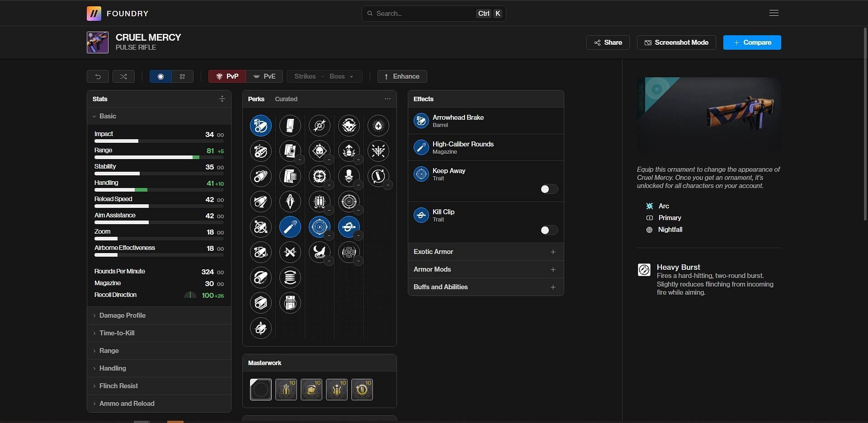Select the empty first masterwork slot
The width and height of the screenshot is (868, 423).
[261, 390]
